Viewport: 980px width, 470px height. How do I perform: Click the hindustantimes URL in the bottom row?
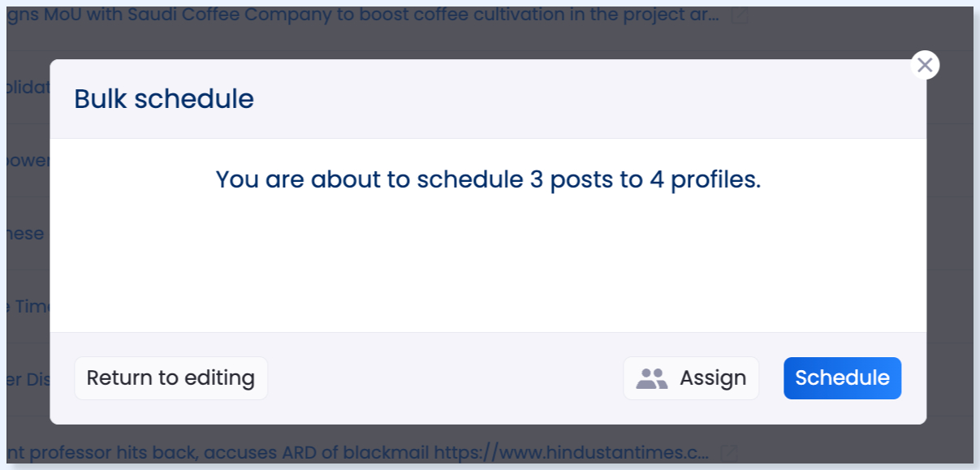pos(572,452)
